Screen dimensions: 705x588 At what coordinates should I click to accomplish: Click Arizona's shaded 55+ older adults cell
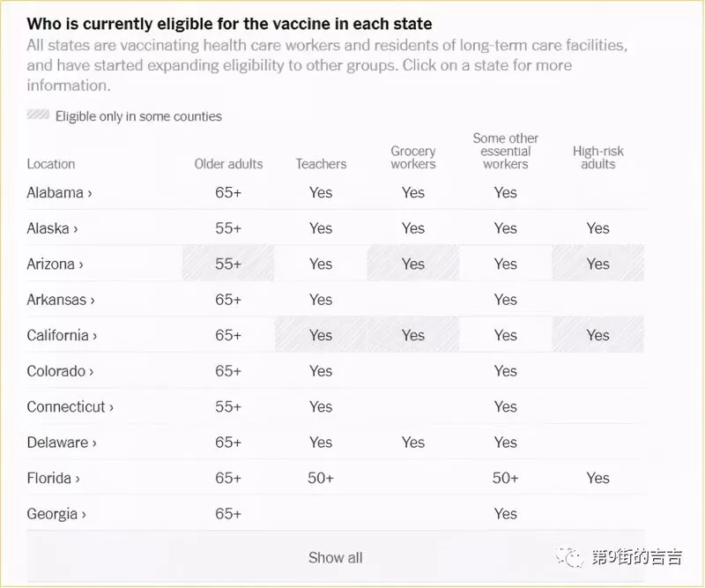[x=228, y=264]
